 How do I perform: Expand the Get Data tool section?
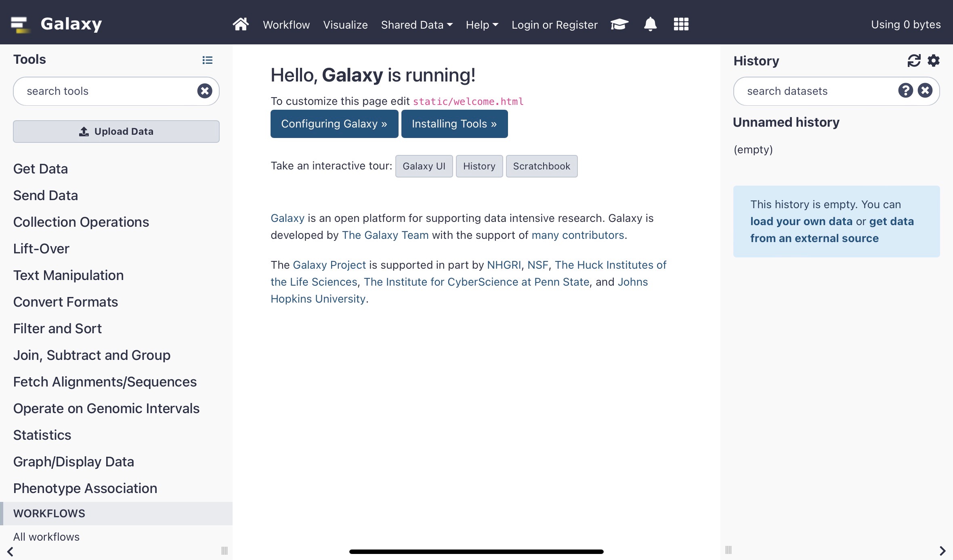[x=40, y=169]
